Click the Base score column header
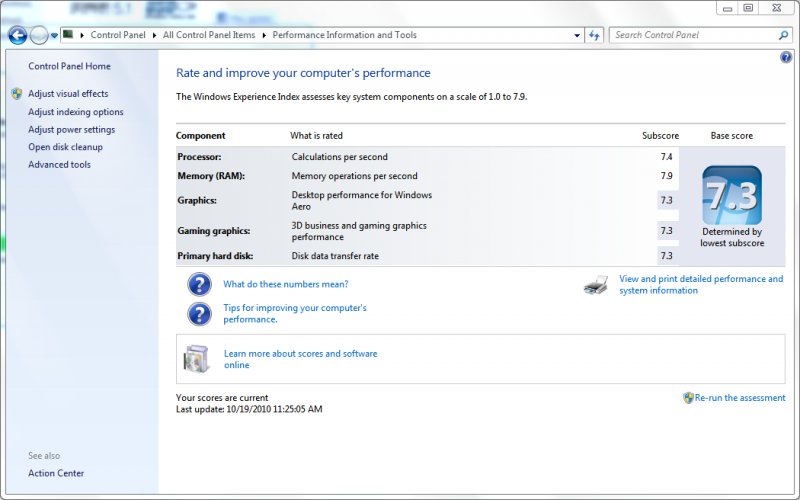 [x=732, y=136]
